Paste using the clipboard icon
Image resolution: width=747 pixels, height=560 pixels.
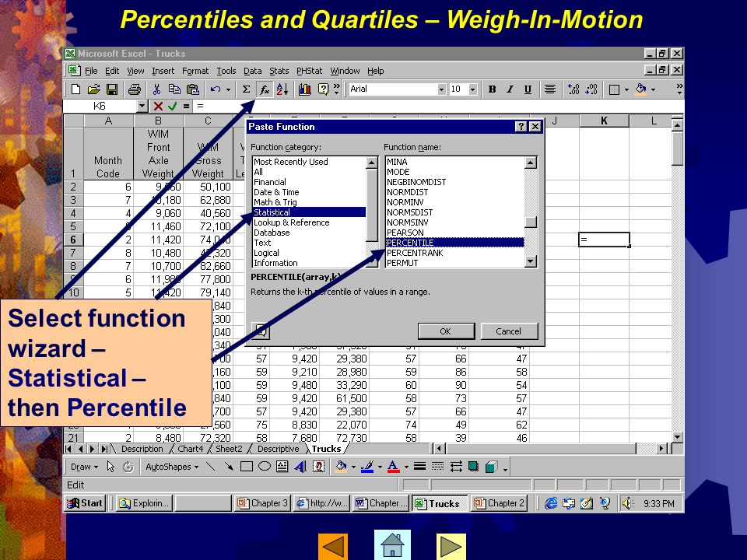tap(192, 89)
